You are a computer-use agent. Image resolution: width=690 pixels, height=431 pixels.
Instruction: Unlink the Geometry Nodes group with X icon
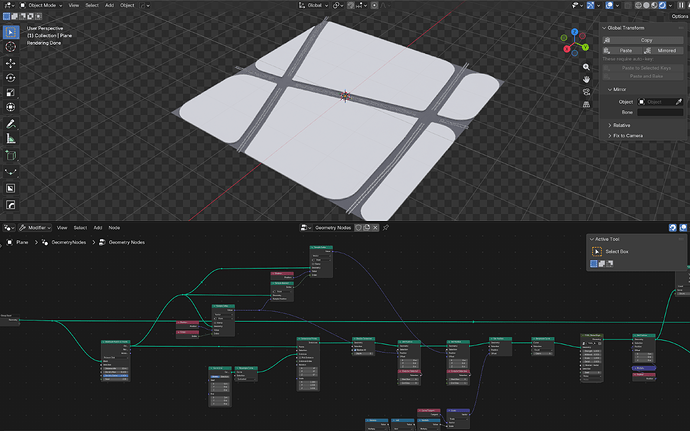pos(375,228)
